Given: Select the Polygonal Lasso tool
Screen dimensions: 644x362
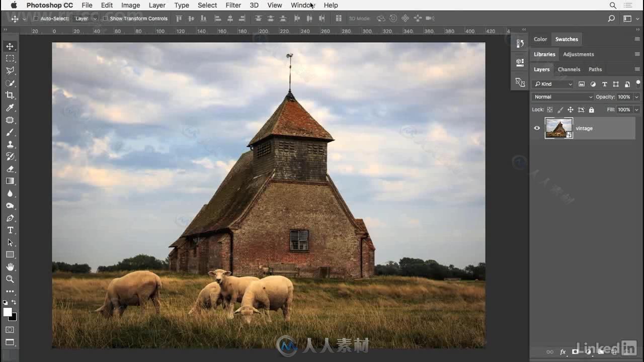Looking at the screenshot, I should [x=10, y=70].
